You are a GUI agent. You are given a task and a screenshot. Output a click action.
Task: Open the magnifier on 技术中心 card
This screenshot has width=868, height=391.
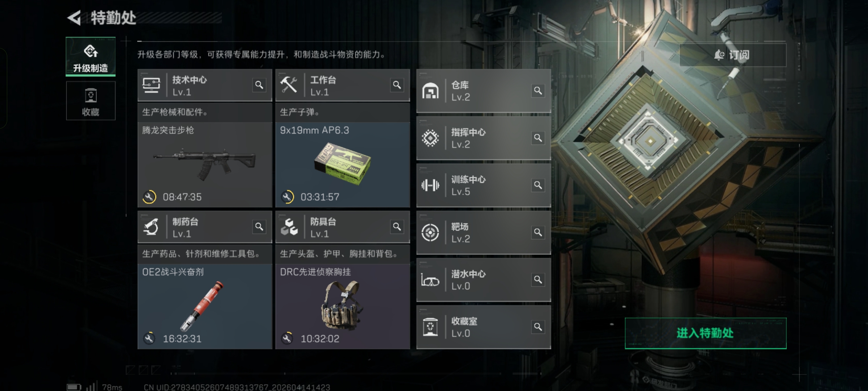click(x=259, y=85)
